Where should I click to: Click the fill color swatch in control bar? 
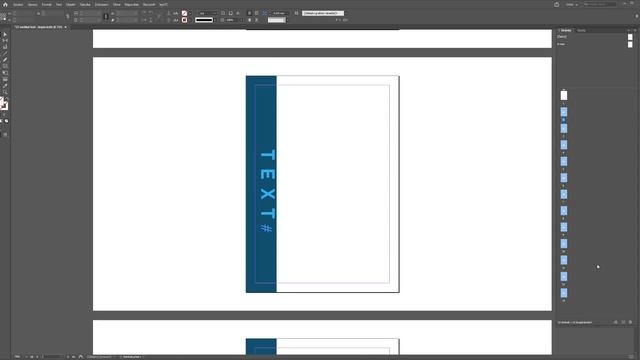point(184,13)
